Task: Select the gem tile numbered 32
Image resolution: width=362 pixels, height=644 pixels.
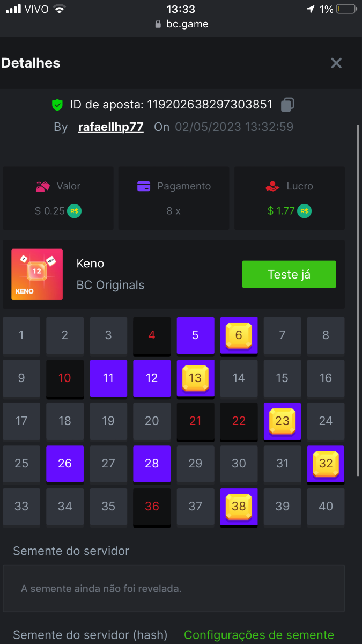Action: tap(326, 464)
